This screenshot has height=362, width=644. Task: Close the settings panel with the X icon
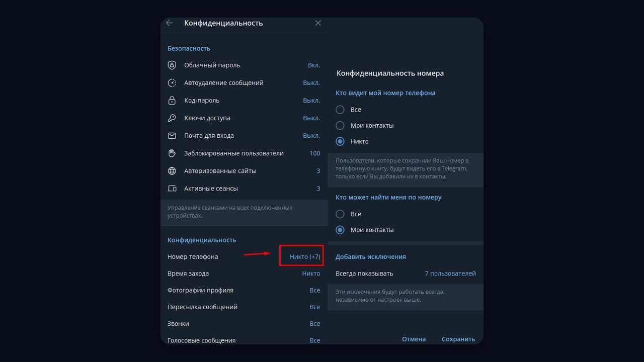[318, 23]
